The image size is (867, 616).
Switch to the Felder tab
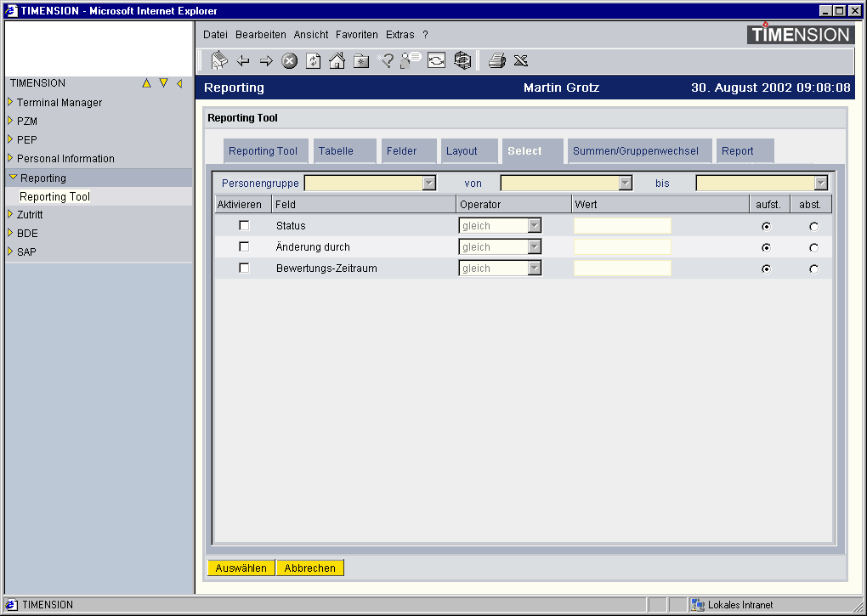click(x=402, y=151)
